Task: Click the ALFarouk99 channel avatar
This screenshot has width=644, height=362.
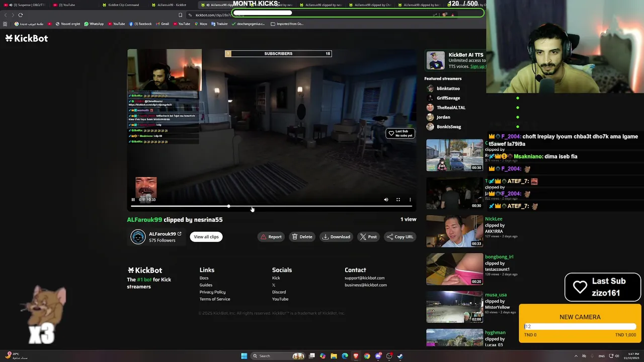Action: pos(138,237)
